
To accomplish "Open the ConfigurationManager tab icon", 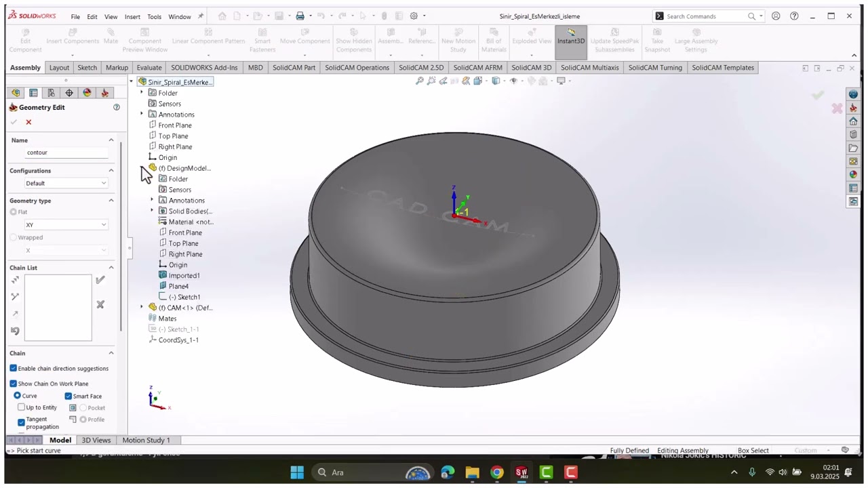I will (x=51, y=93).
